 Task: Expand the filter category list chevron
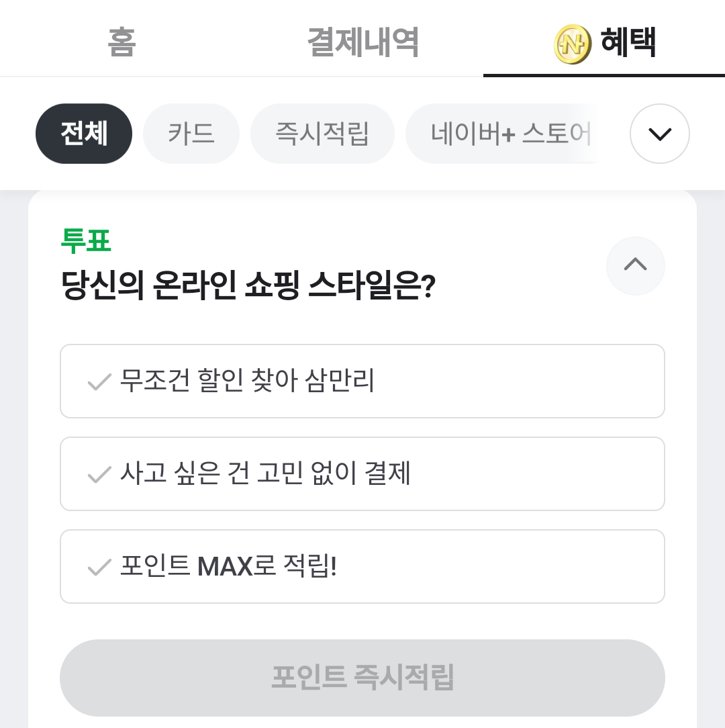click(x=659, y=134)
